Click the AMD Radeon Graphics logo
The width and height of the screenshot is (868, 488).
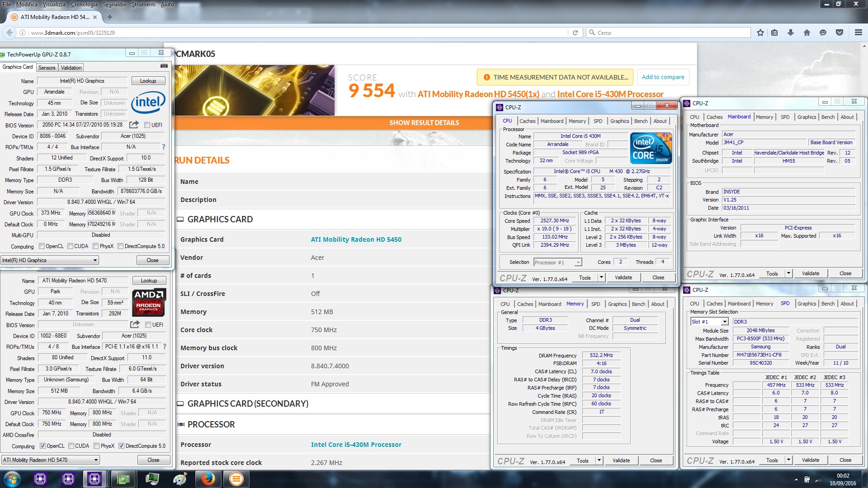[x=149, y=302]
